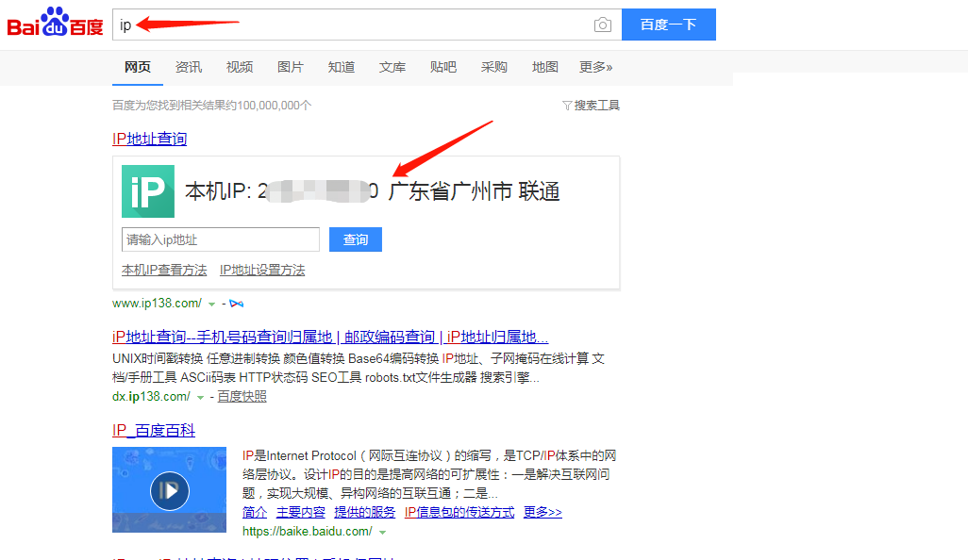This screenshot has width=968, height=560.
Task: Click the 百度一下 search button
Action: [669, 25]
